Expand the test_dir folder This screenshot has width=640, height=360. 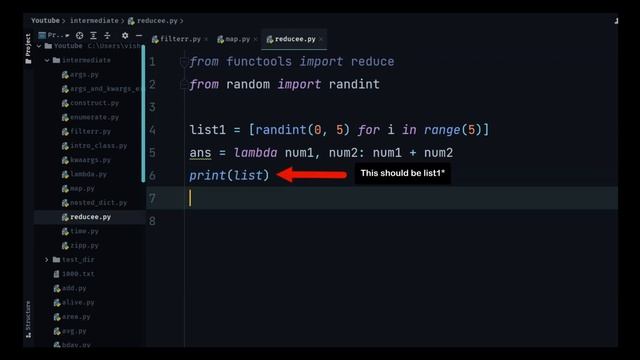(47, 260)
